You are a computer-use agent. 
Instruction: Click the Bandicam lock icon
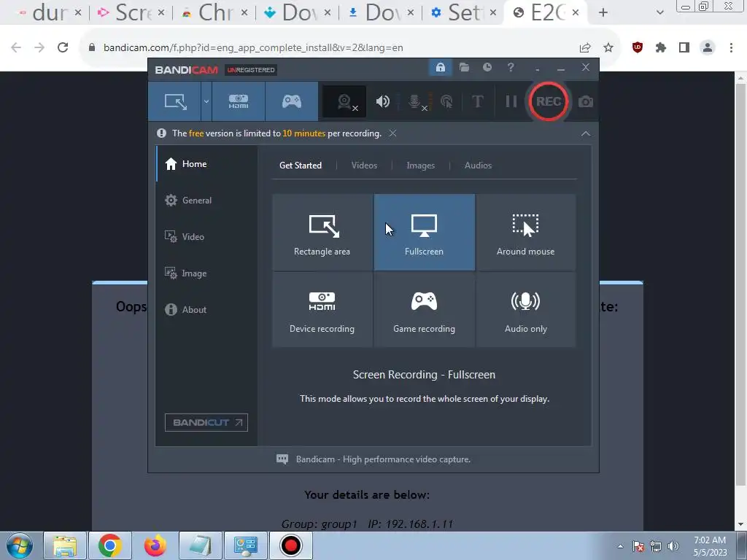[x=440, y=67]
